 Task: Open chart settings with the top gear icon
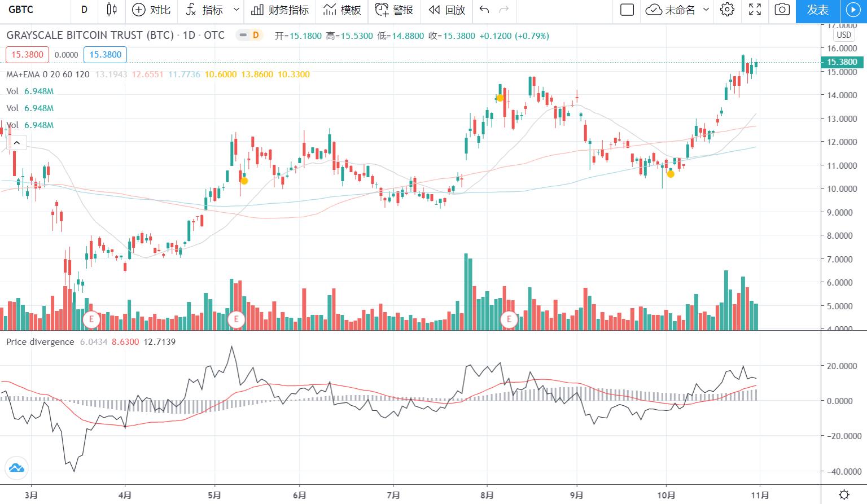tap(727, 10)
